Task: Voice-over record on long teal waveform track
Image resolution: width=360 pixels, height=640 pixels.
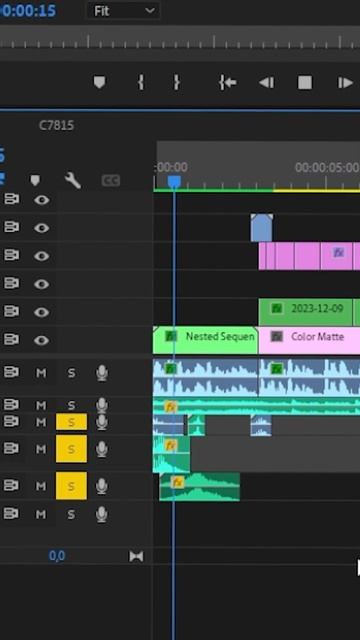Action: (x=102, y=405)
